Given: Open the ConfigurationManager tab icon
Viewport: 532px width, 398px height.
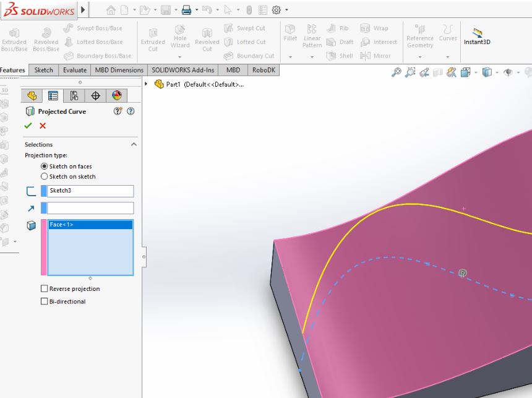Looking at the screenshot, I should tap(74, 95).
